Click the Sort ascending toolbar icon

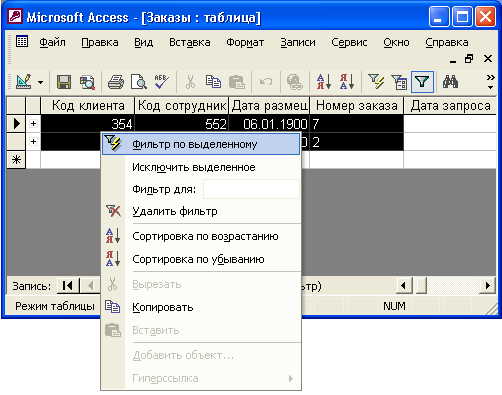324,82
